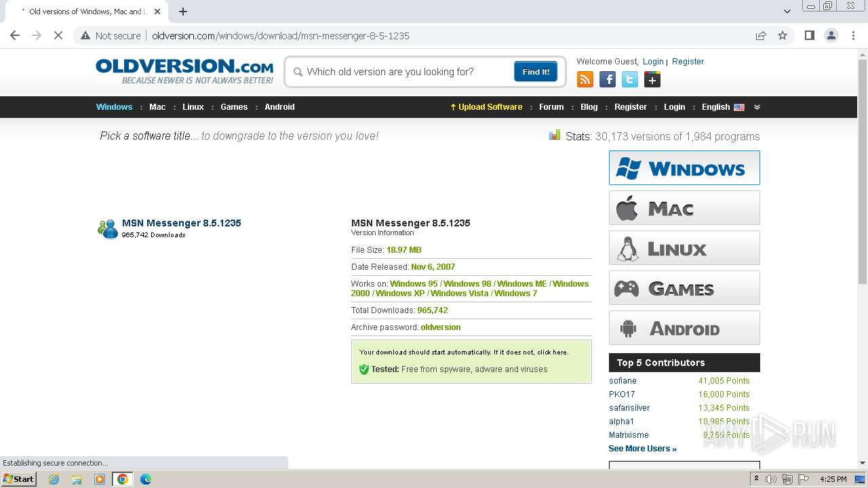Open the Chrome profile icon
The image size is (868, 488).
click(x=831, y=35)
